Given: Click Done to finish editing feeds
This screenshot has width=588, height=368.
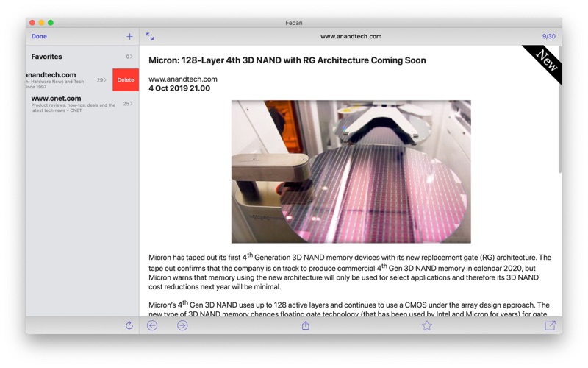Looking at the screenshot, I should pos(39,36).
